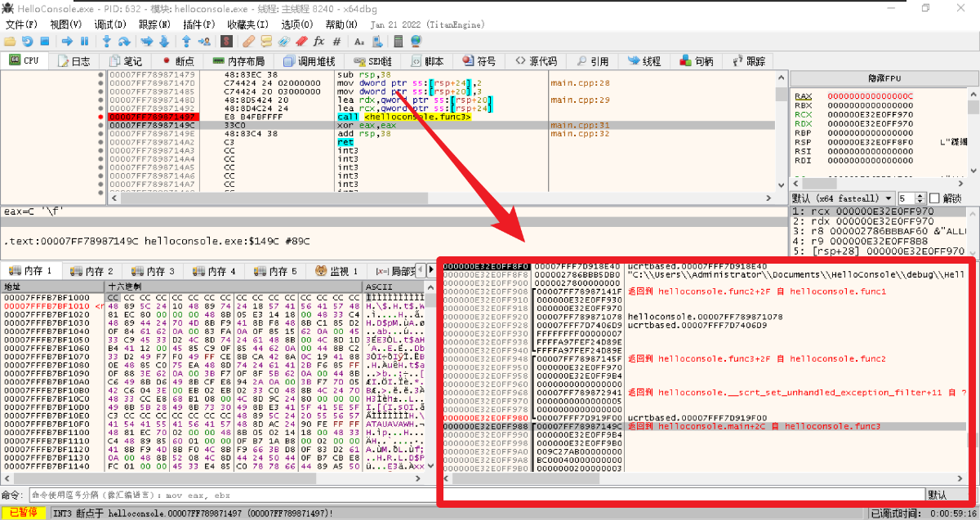The width and height of the screenshot is (980, 520).
Task: Toggle breakpoint dot at address 00007FF789871492
Action: pos(101,108)
